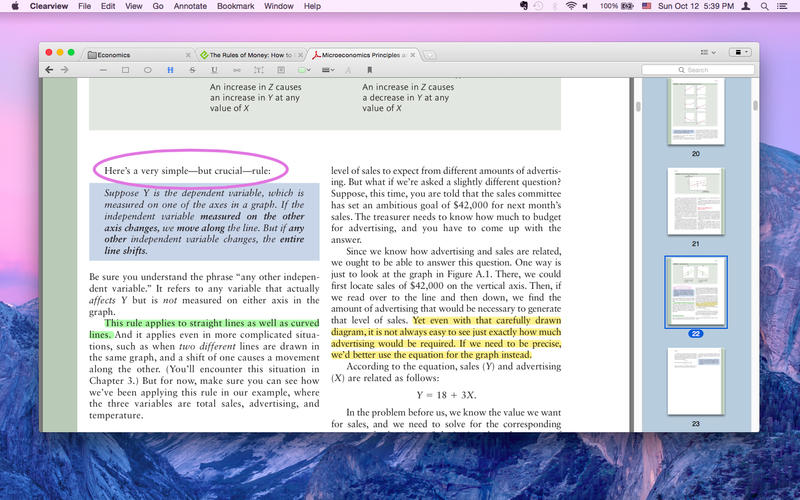Open the File menu
The width and height of the screenshot is (800, 500).
85,6
